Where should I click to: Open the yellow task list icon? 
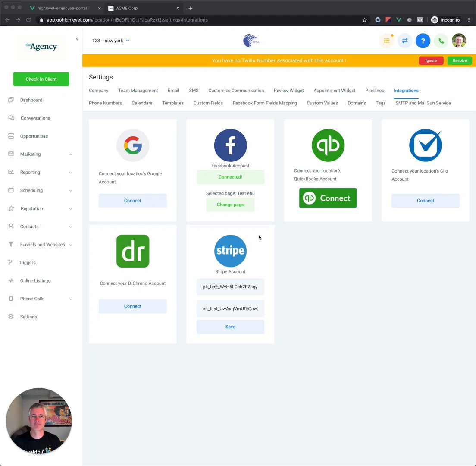(387, 41)
